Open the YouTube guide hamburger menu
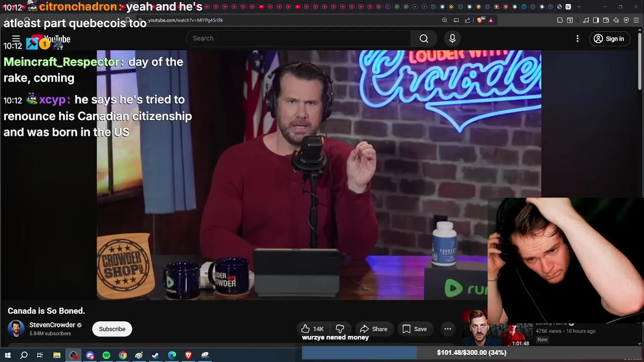 pyautogui.click(x=16, y=39)
